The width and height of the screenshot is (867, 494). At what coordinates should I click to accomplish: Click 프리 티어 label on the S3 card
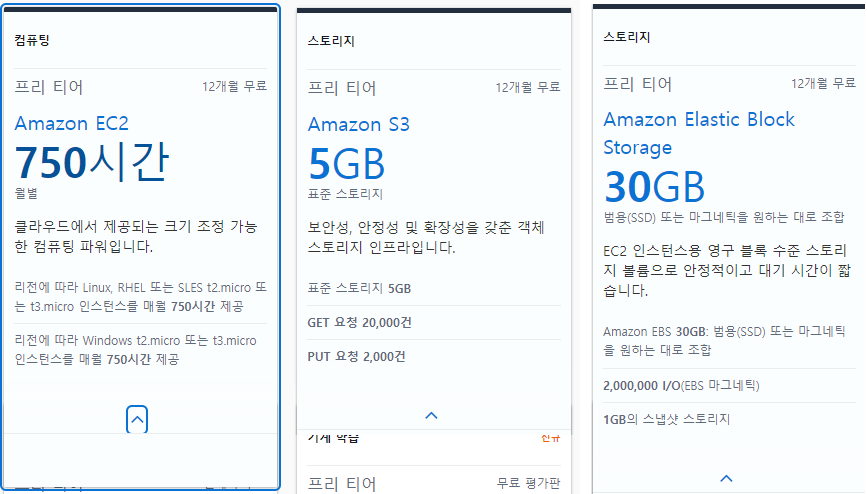[342, 88]
